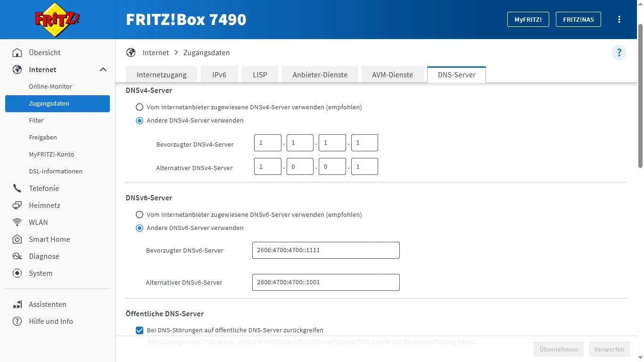Open the help question mark icon
This screenshot has height=362, width=644.
tap(619, 53)
